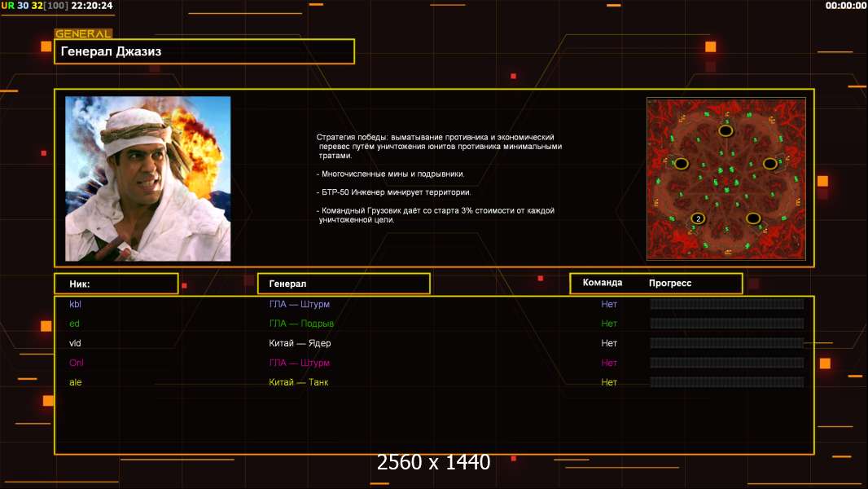
Task: Click the Команда column header
Action: (603, 283)
